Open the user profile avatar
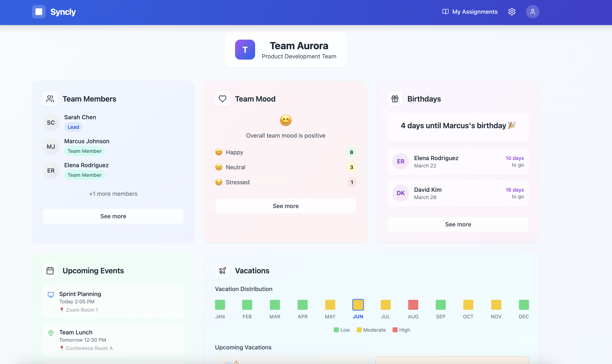Viewport: 612px width, 364px height. (533, 11)
